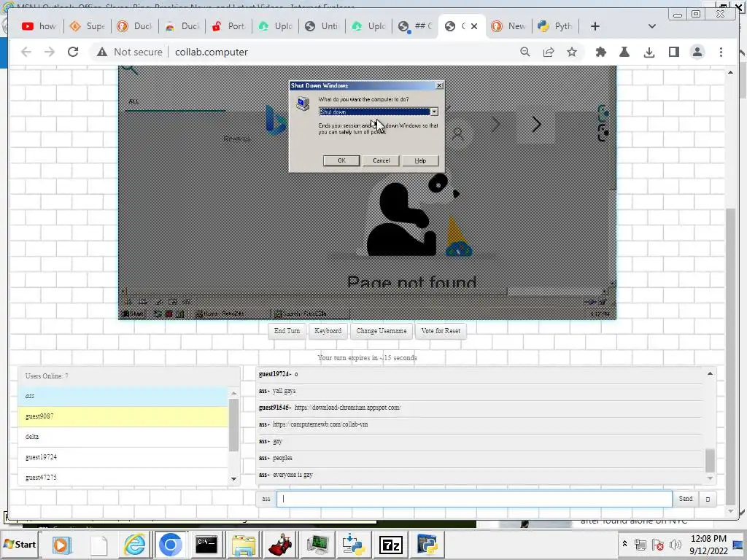This screenshot has width=747, height=560.
Task: Bookmark this page with the star
Action: tap(572, 52)
